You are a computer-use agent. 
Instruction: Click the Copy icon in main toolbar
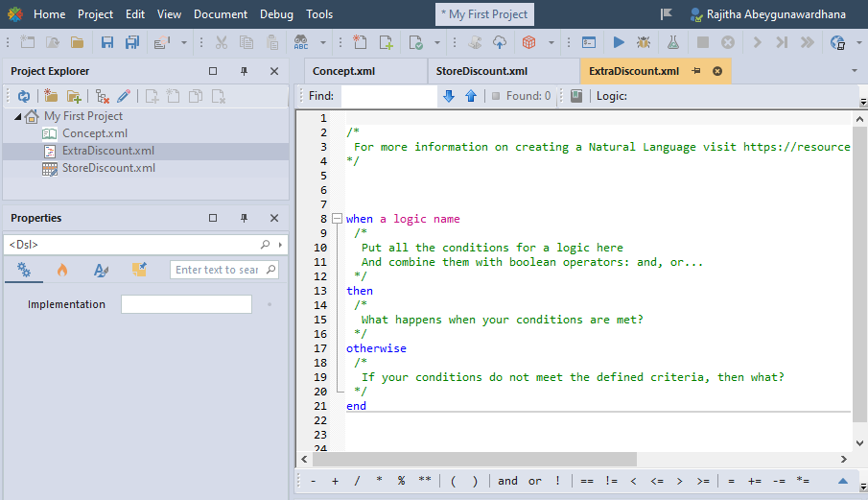[246, 42]
